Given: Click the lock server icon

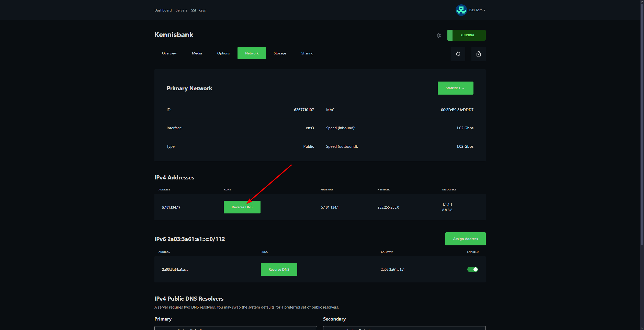Looking at the screenshot, I should [x=478, y=54].
